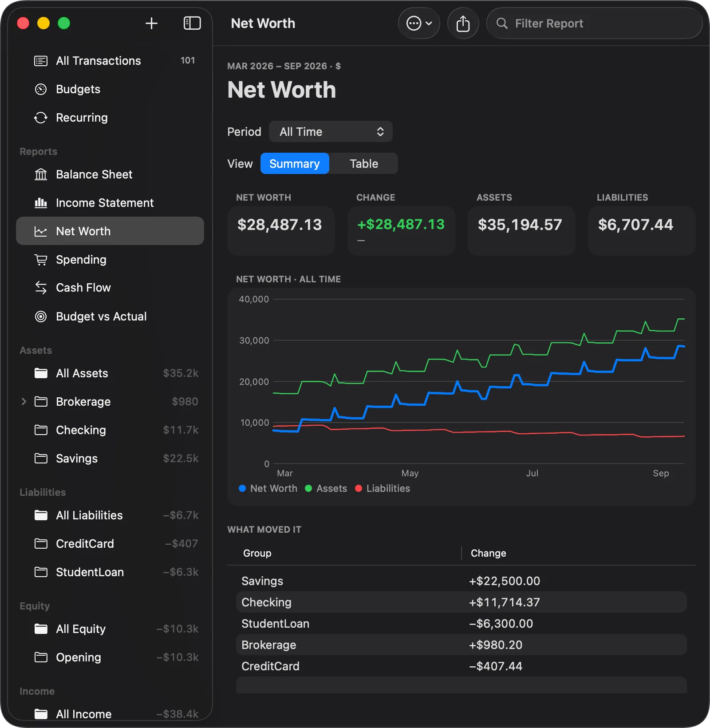This screenshot has width=710, height=728.
Task: Click the All Liabilities folder icon
Action: tap(41, 515)
